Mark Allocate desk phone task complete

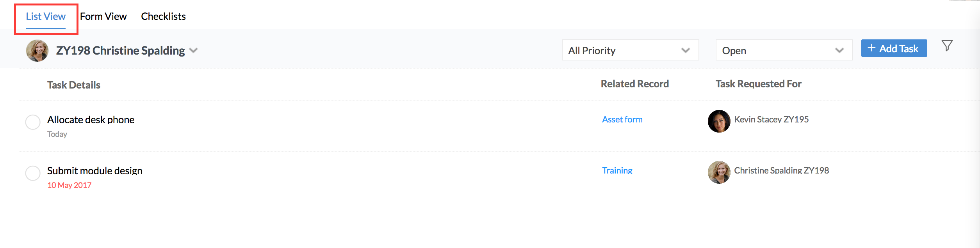pos(33,122)
